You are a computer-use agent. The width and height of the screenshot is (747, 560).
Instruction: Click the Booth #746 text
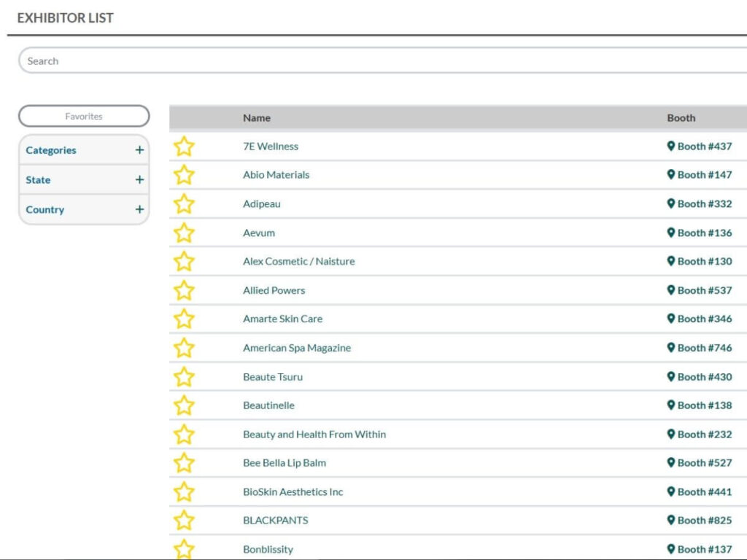[705, 348]
